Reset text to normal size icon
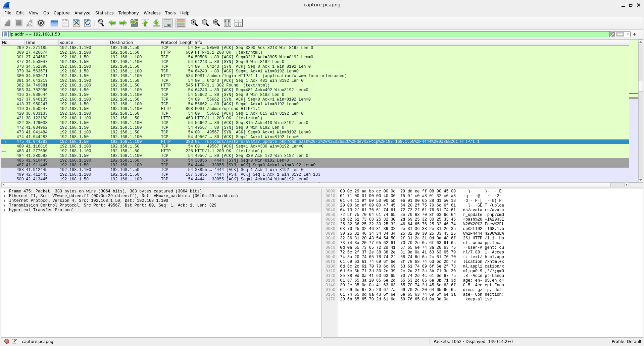This screenshot has height=346, width=644. [216, 23]
